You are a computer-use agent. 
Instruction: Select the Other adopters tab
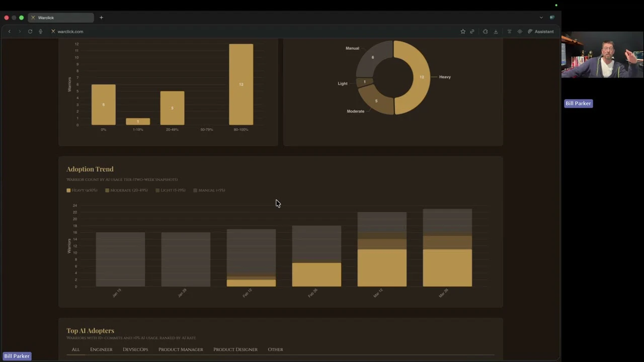pos(275,349)
